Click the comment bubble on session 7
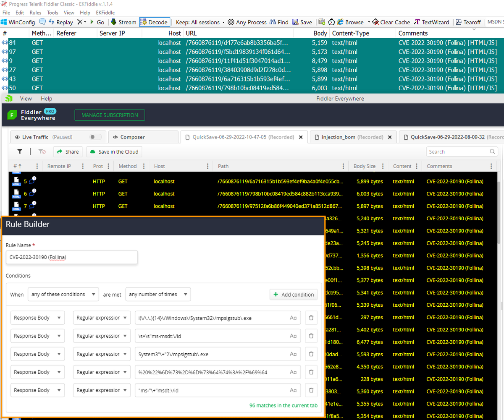This screenshot has width=504, height=420. [x=32, y=206]
